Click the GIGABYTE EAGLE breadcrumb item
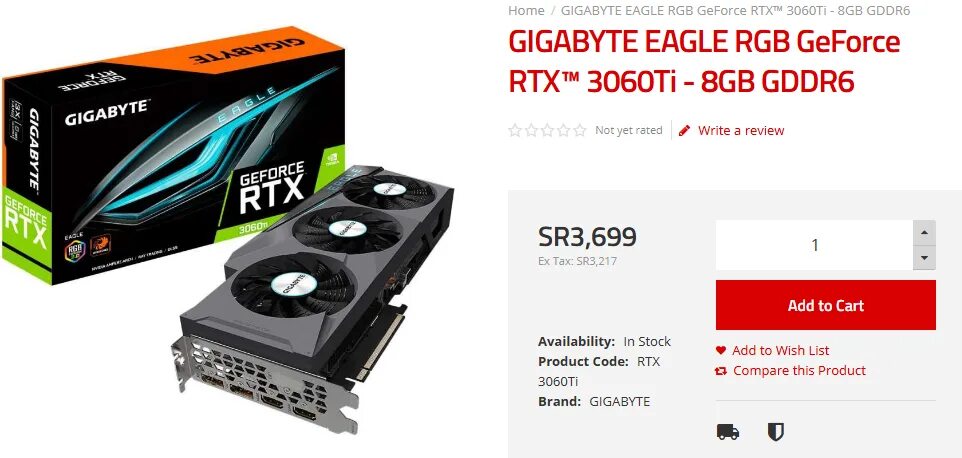This screenshot has height=458, width=962. click(x=735, y=10)
